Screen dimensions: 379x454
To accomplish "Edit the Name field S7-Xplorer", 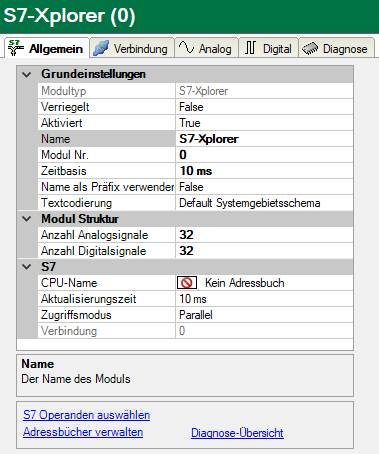I will click(264, 139).
